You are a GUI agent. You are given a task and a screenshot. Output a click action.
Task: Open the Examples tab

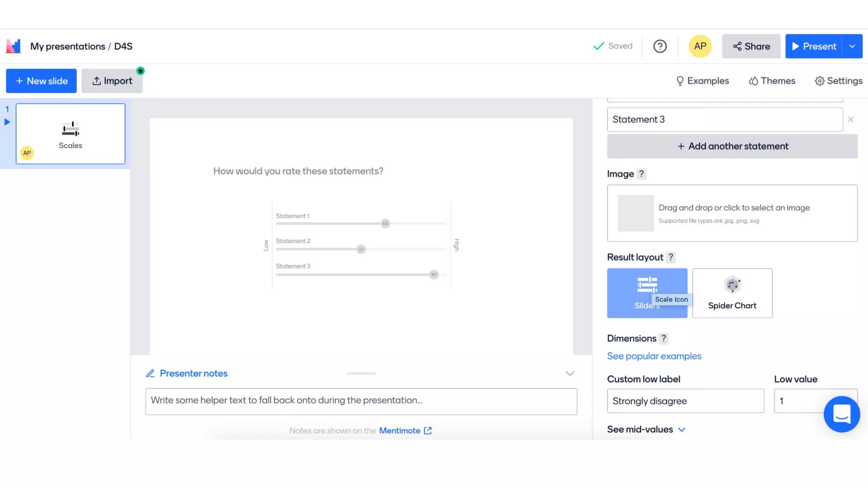pos(702,81)
